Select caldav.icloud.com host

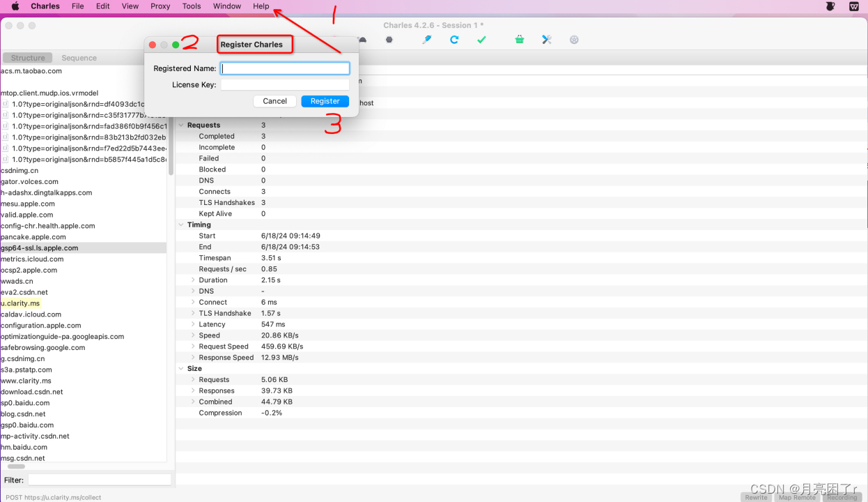coord(31,314)
